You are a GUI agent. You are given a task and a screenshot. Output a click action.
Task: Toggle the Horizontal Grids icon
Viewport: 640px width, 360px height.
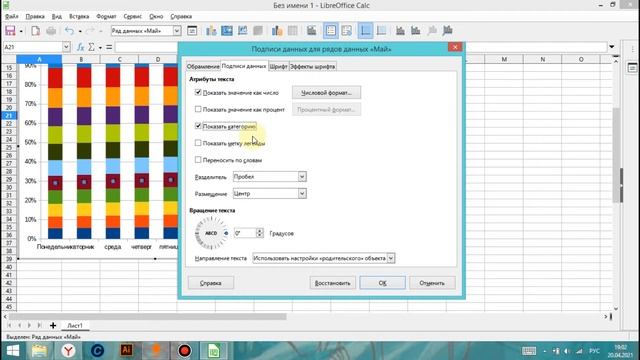tap(365, 31)
